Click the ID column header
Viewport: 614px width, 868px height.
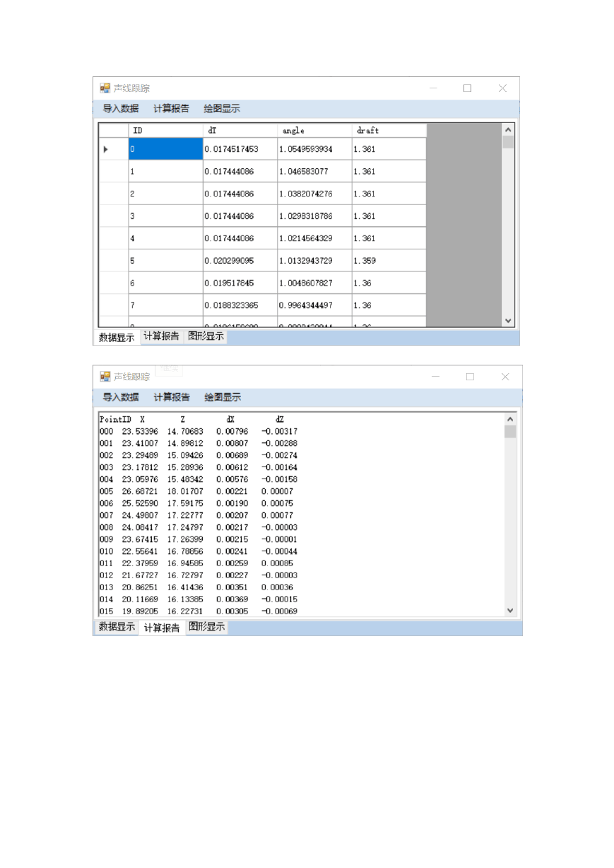(165, 131)
